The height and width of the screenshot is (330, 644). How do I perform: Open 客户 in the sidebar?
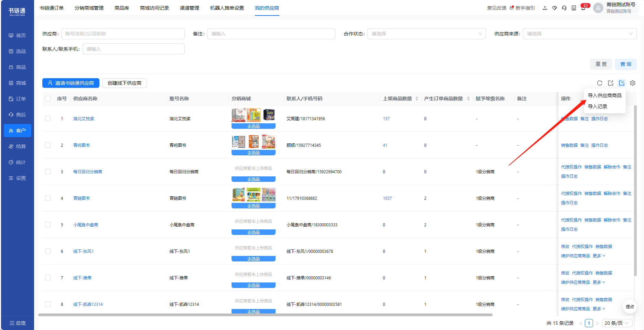[x=18, y=131]
